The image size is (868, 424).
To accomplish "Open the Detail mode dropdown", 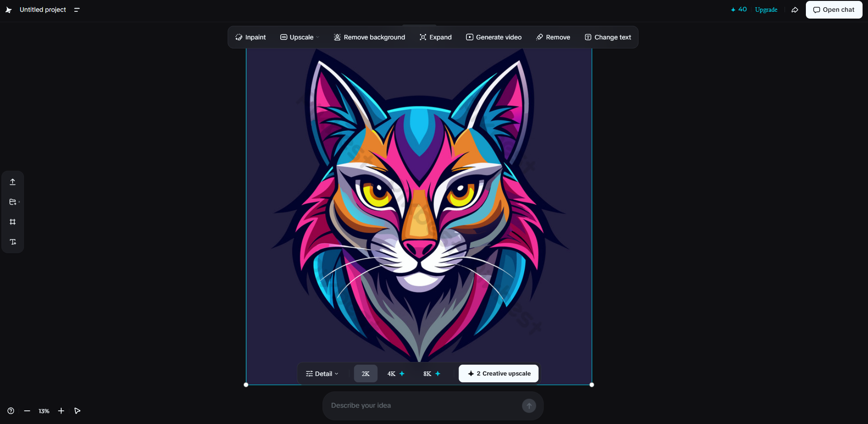I will 322,374.
